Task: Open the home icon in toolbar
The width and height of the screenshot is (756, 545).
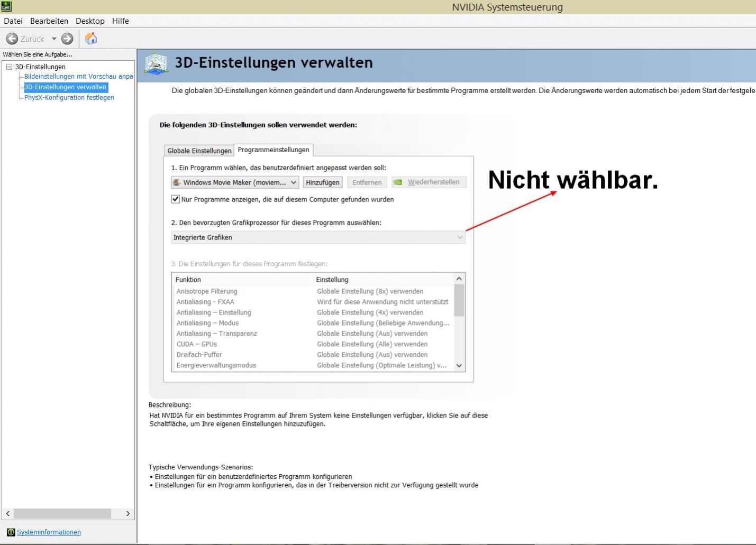Action: 91,39
